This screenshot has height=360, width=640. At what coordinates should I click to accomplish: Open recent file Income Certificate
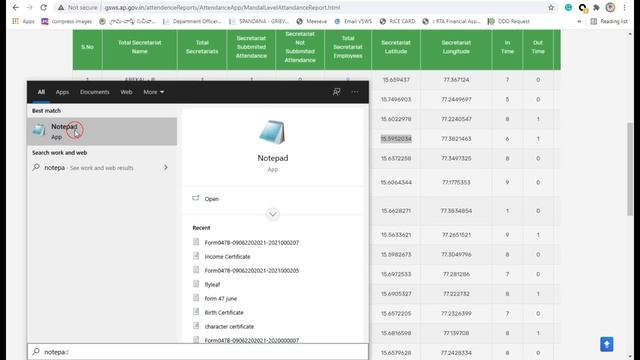pos(227,256)
